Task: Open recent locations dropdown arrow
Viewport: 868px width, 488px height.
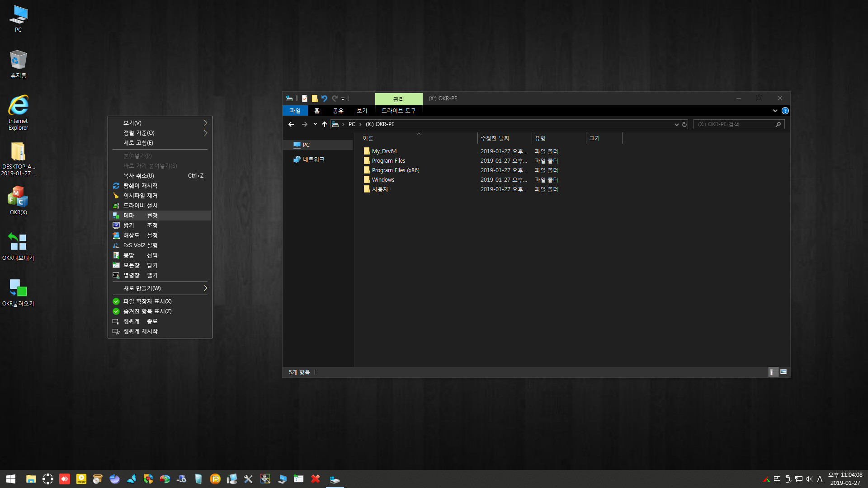Action: (315, 124)
